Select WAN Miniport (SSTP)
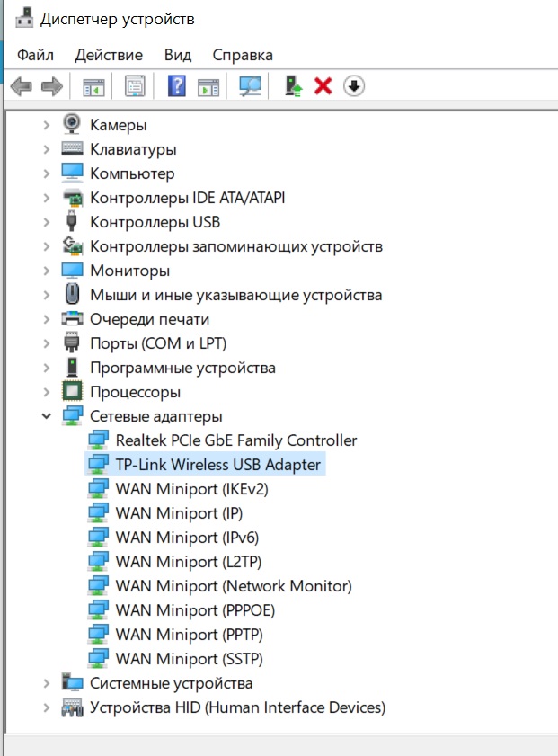The width and height of the screenshot is (558, 756). coord(189,659)
